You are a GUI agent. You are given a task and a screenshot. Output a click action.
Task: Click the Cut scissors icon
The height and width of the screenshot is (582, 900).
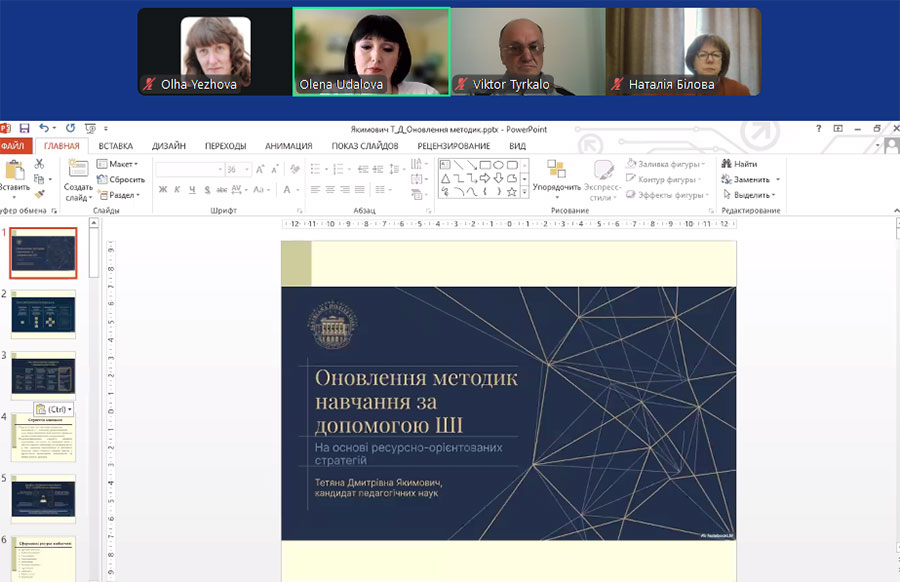pos(39,164)
